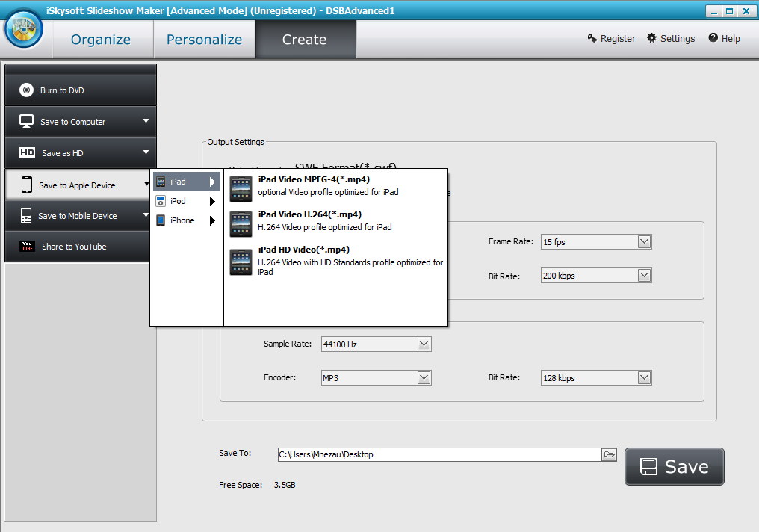This screenshot has height=532, width=759.
Task: Open the Sample Rate dropdown
Action: (424, 344)
